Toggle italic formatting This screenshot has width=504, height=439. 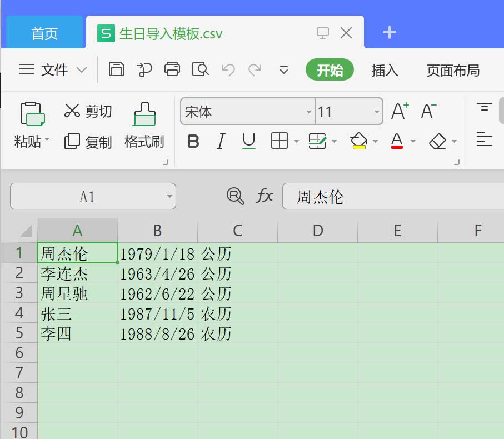pos(221,141)
